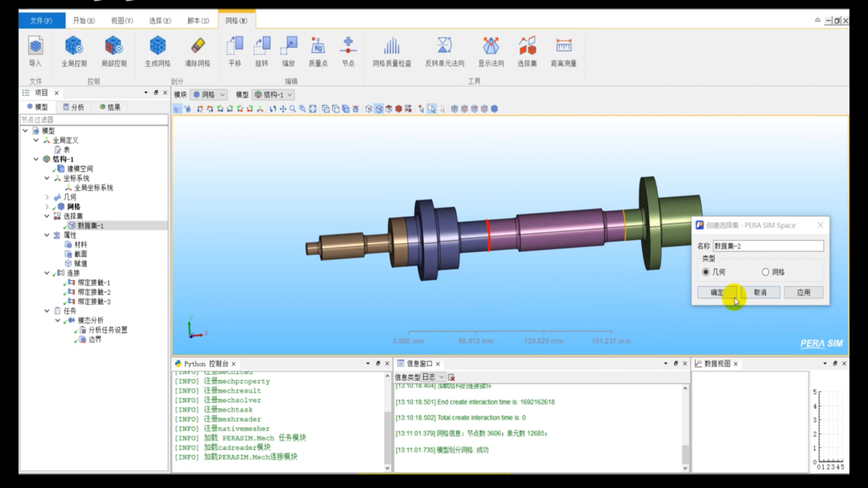Close the 创建选择集 dialog
868x488 pixels.
(820, 225)
